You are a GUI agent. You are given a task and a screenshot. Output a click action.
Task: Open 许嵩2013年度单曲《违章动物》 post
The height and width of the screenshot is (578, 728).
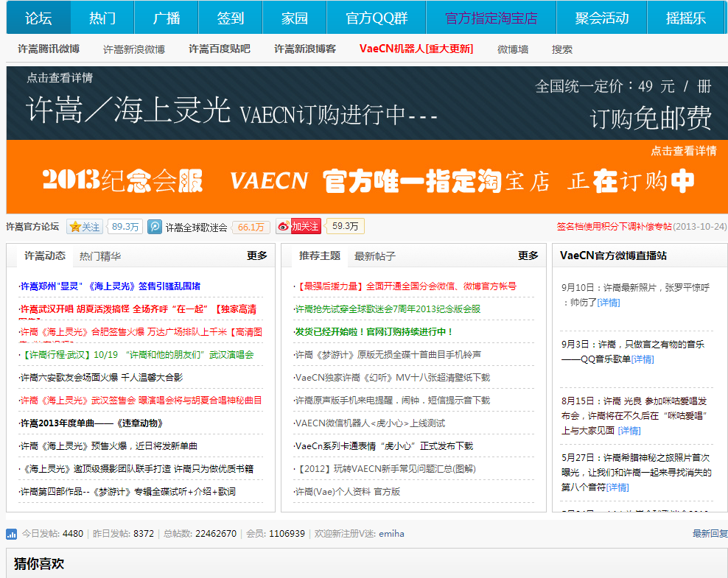[91, 423]
